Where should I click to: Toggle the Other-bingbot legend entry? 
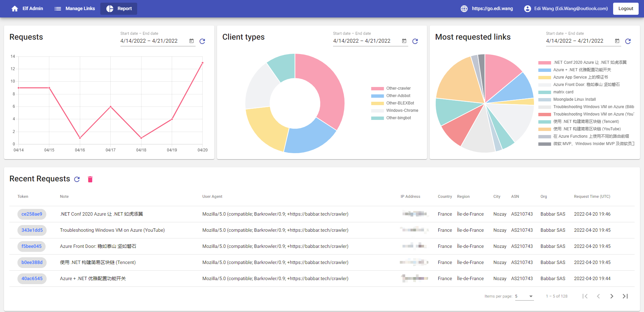click(x=391, y=118)
